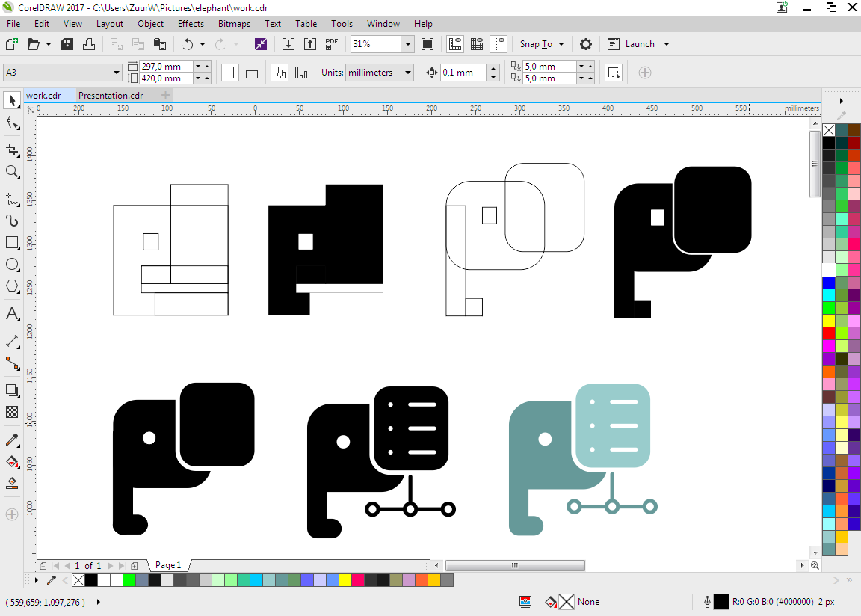The image size is (861, 616).
Task: Click the Print icon
Action: point(88,44)
